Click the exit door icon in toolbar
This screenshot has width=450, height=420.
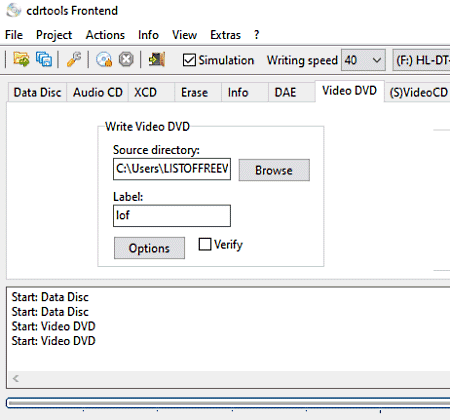pyautogui.click(x=156, y=60)
